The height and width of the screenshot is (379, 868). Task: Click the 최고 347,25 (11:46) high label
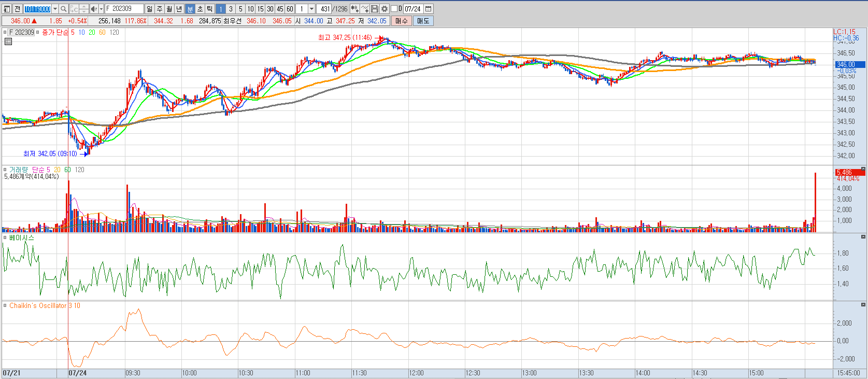345,37
